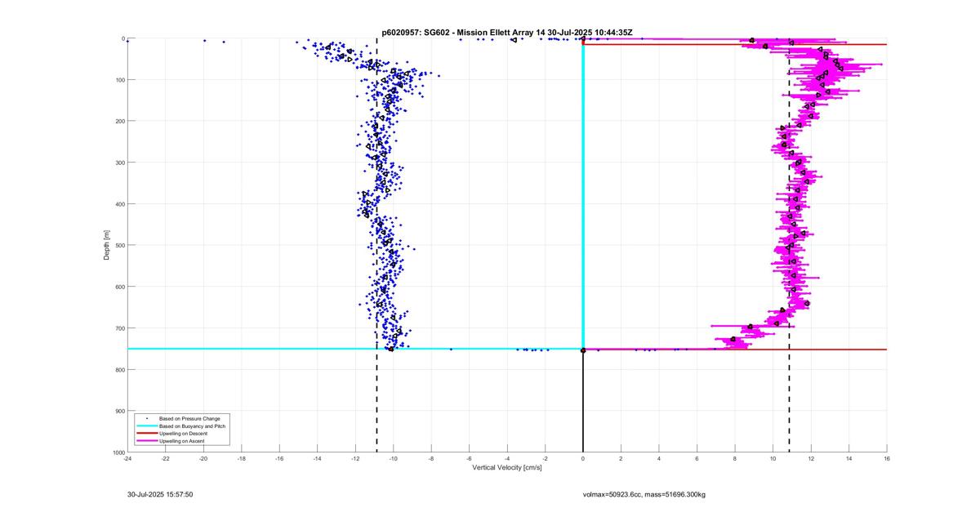Select the 'Vertical Velocity [cm/s]' x-axis label
The image size is (980, 508).
pos(506,468)
